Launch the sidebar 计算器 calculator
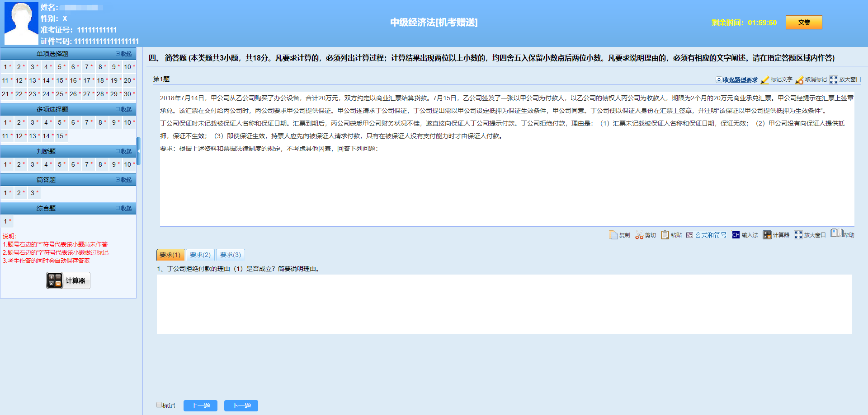This screenshot has width=868, height=415. coord(68,280)
